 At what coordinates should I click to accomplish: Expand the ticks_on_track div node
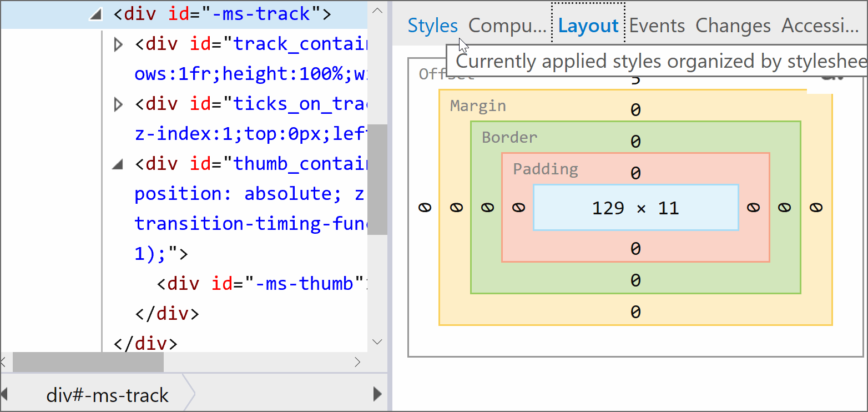(118, 104)
